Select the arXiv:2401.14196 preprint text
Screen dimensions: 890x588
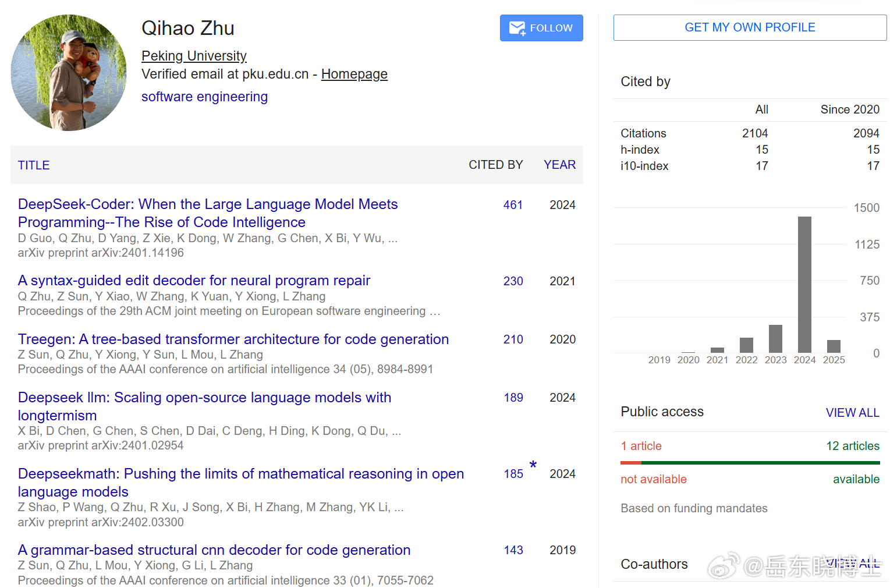(x=101, y=253)
